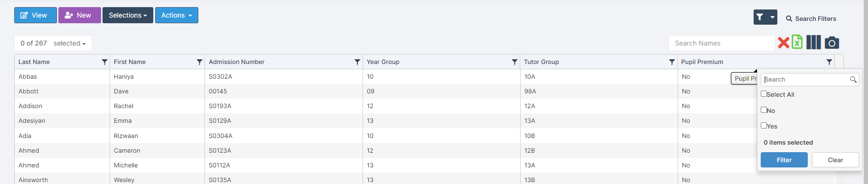Sort by First Name header
Screen dimensions: 868x184
pos(130,62)
